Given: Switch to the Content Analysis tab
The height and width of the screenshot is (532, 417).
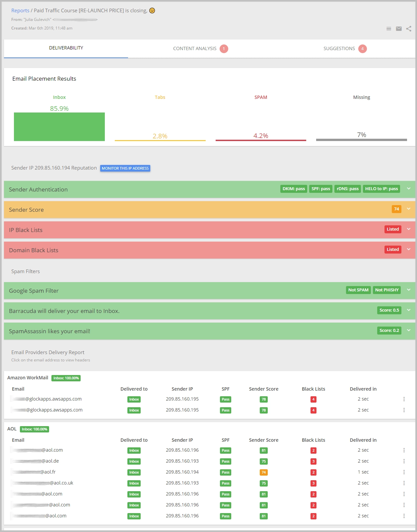Looking at the screenshot, I should [x=195, y=49].
